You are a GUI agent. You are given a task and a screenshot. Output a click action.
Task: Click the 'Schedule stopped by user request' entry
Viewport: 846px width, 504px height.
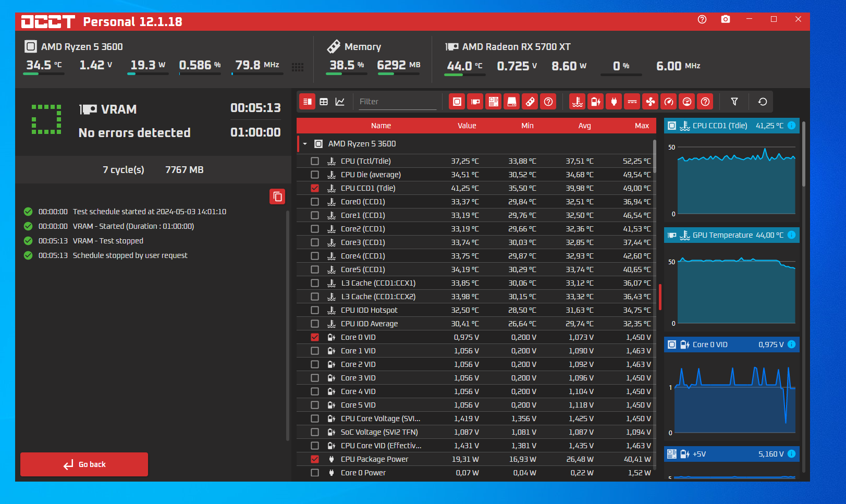click(x=130, y=255)
